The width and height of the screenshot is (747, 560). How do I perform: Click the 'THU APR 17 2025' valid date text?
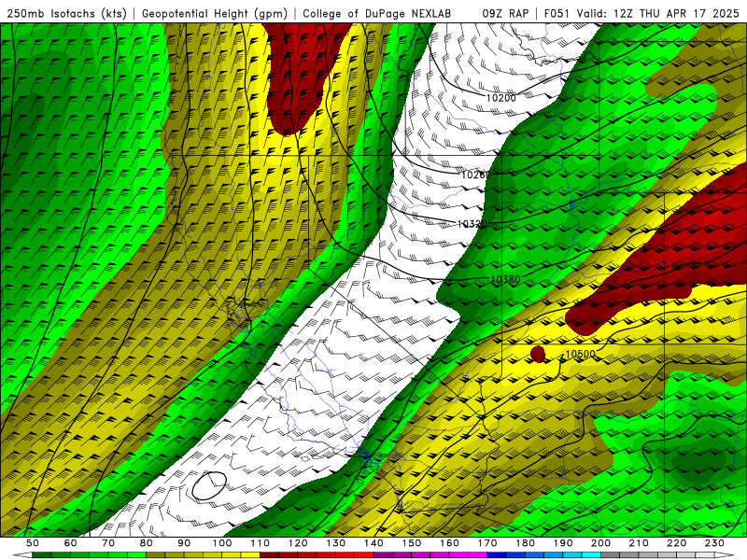pos(689,14)
